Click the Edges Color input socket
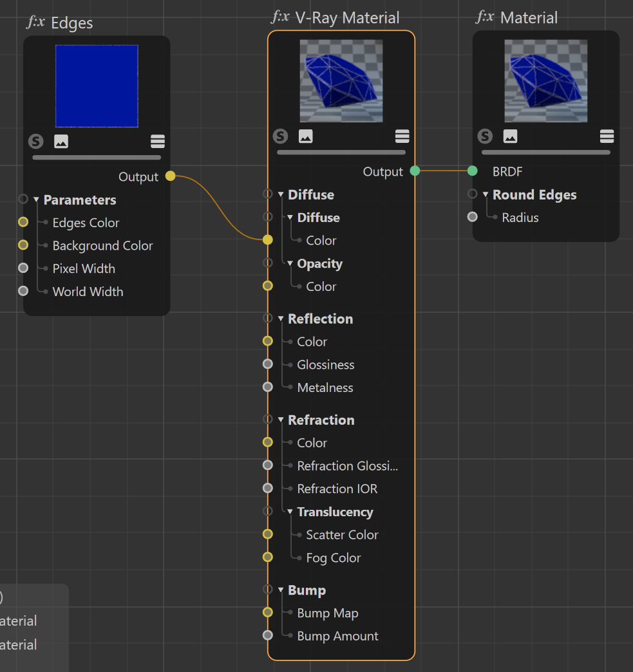This screenshot has width=633, height=672. pyautogui.click(x=23, y=222)
